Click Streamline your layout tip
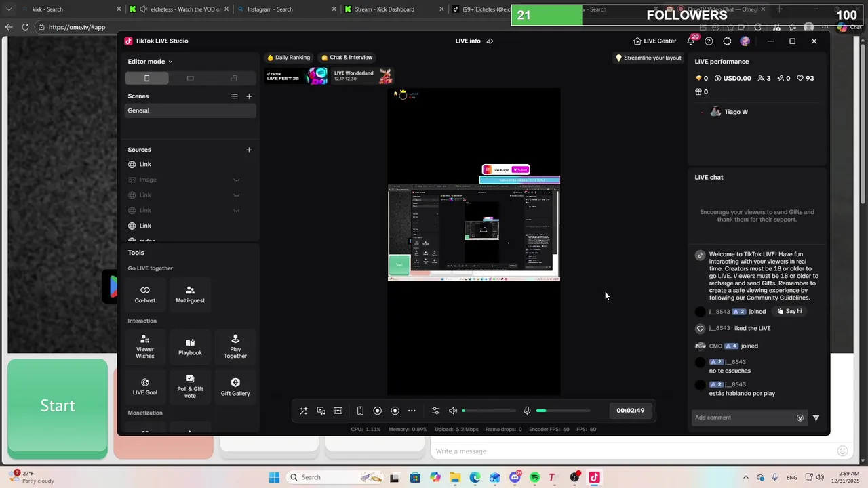This screenshot has height=488, width=868. click(648, 58)
